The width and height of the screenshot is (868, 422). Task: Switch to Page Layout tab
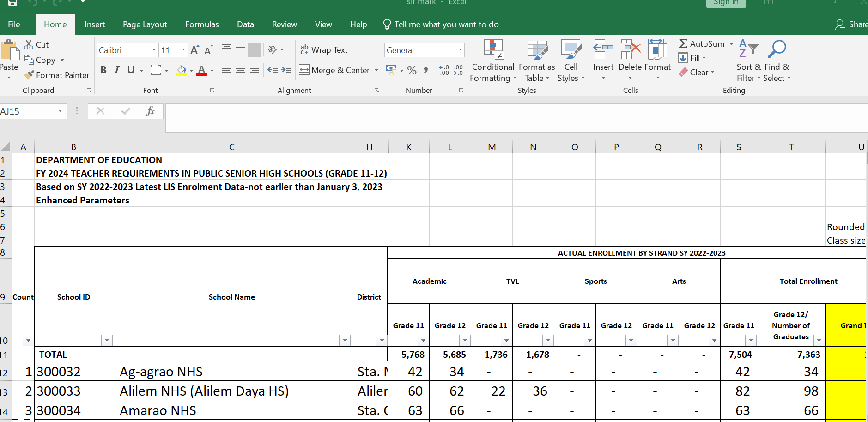click(x=145, y=24)
